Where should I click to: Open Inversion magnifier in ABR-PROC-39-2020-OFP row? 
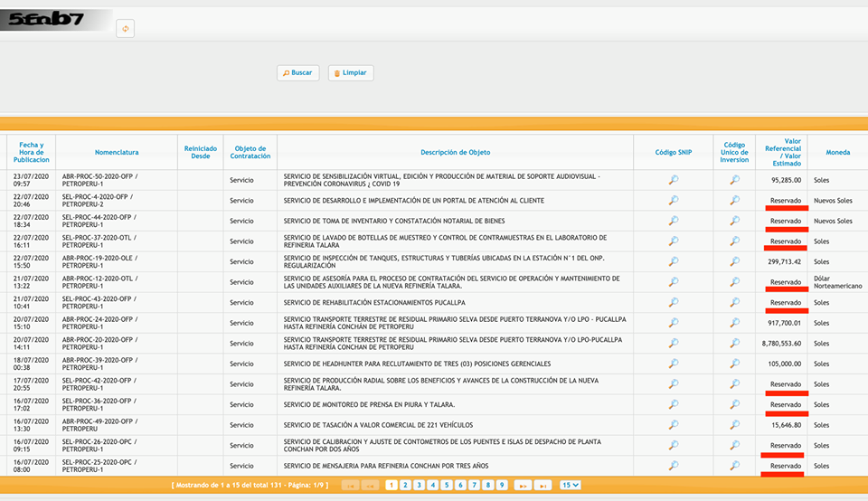pyautogui.click(x=734, y=364)
